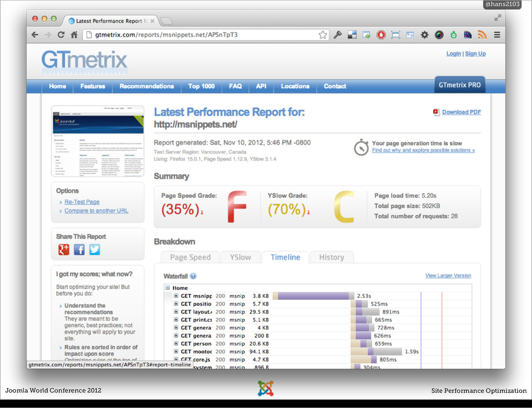Open the Recommendations navigation item

tap(147, 86)
